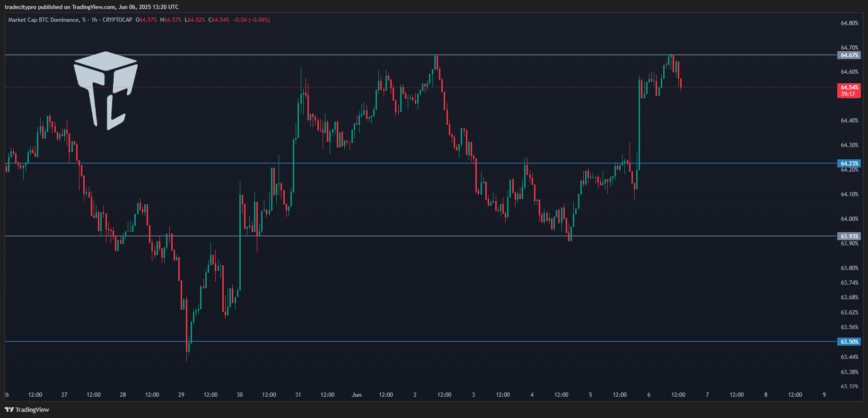The height and width of the screenshot is (418, 868).
Task: Click the 63.56% axis label
Action: [850, 327]
